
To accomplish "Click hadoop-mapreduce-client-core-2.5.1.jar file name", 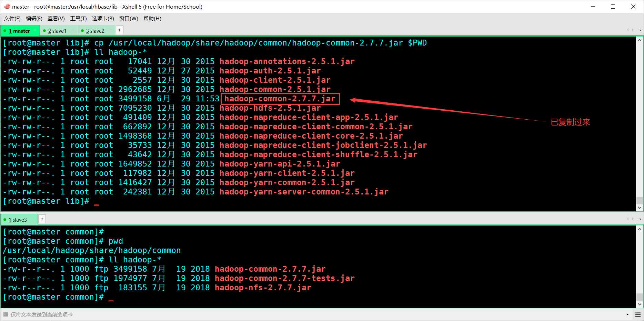I will (311, 136).
